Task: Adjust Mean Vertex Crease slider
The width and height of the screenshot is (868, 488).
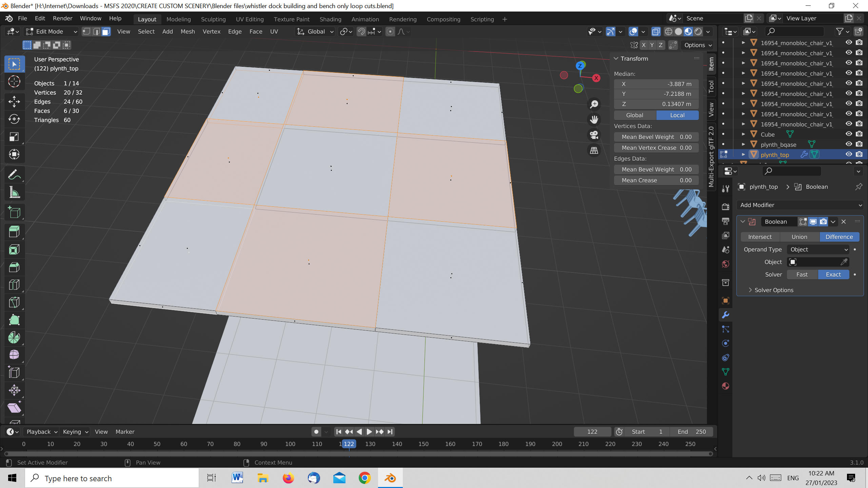Action: (656, 148)
